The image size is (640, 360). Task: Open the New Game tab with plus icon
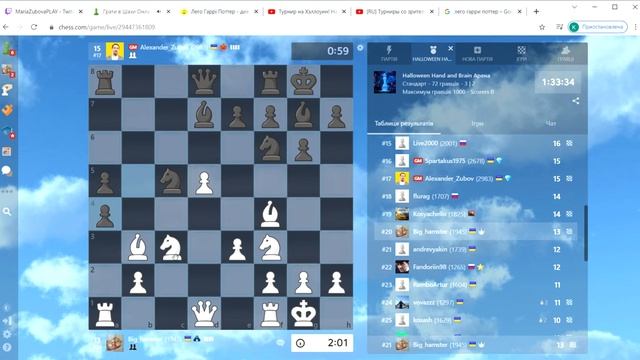(477, 53)
